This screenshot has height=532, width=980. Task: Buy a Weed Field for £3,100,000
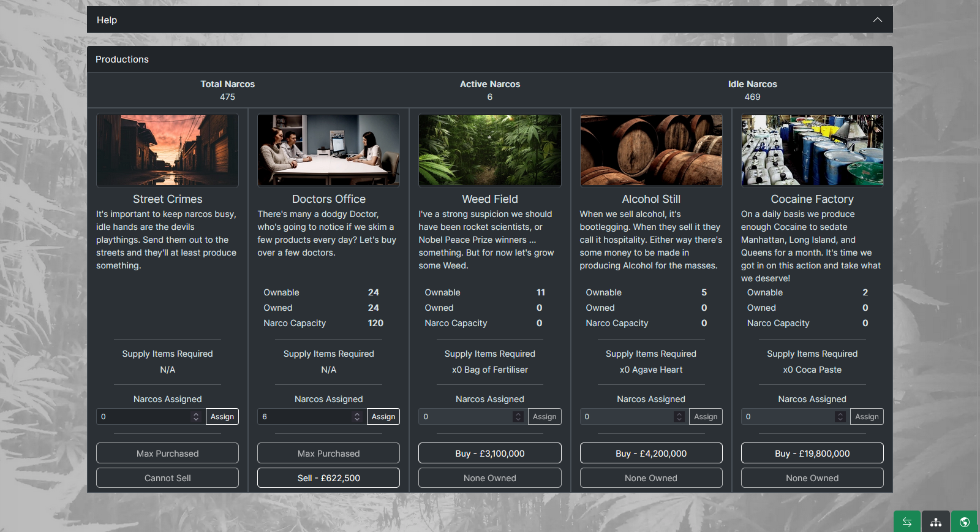point(489,454)
